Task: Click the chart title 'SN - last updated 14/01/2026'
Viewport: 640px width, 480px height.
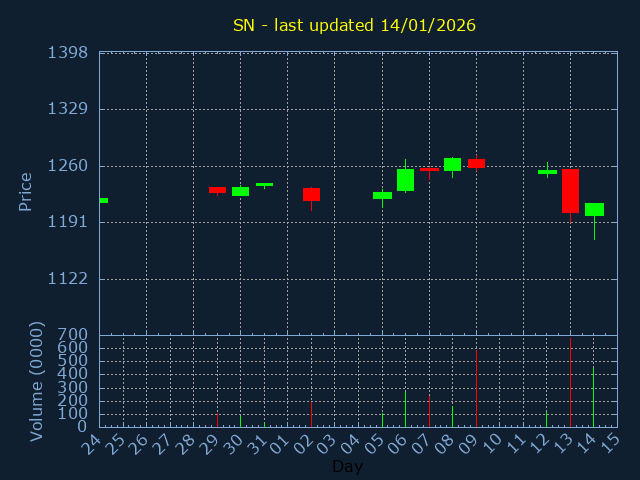Action: click(354, 25)
